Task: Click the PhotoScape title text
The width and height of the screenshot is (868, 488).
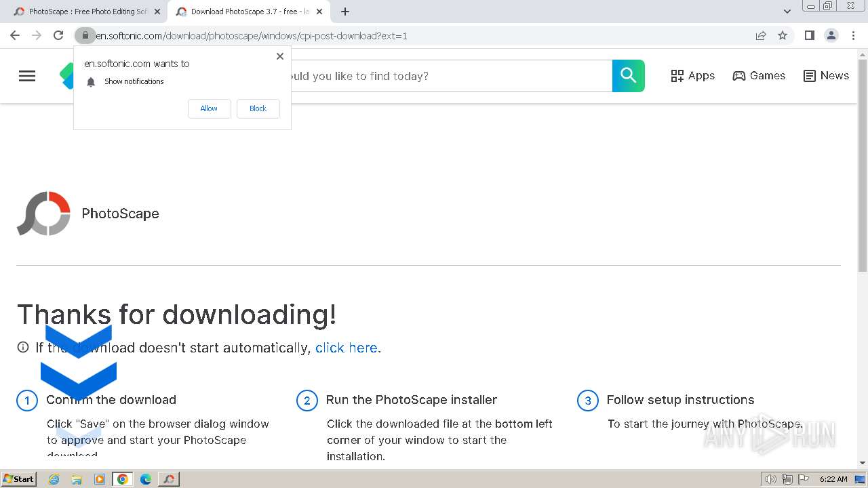Action: [120, 213]
